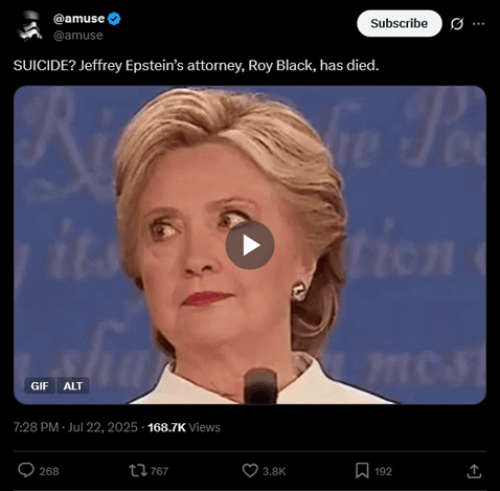Open the reply comment icon
The height and width of the screenshot is (491, 500).
click(26, 470)
